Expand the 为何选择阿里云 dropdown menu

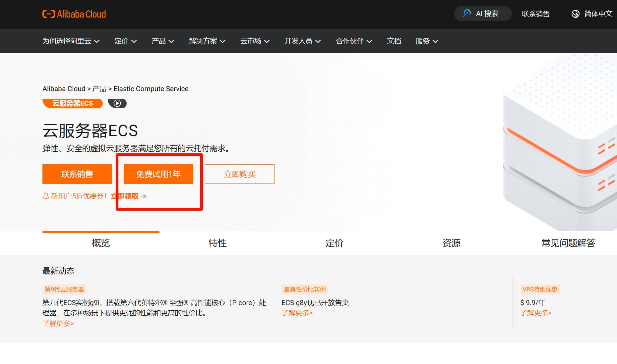71,41
